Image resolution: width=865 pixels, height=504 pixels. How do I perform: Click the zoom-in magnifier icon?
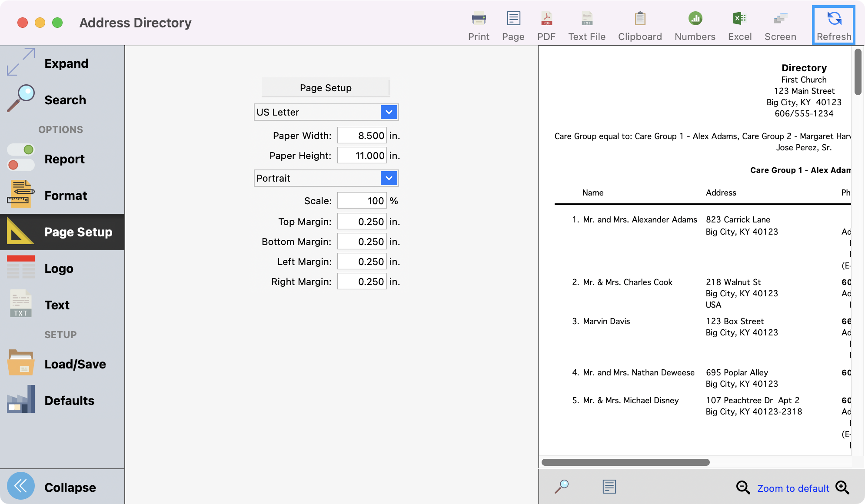(x=842, y=487)
